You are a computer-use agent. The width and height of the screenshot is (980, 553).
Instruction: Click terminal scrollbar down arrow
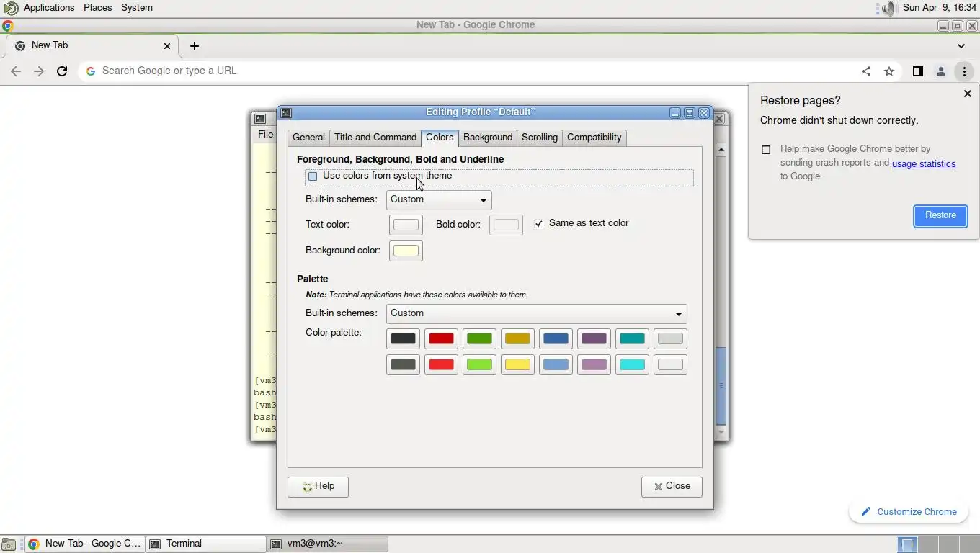(721, 432)
